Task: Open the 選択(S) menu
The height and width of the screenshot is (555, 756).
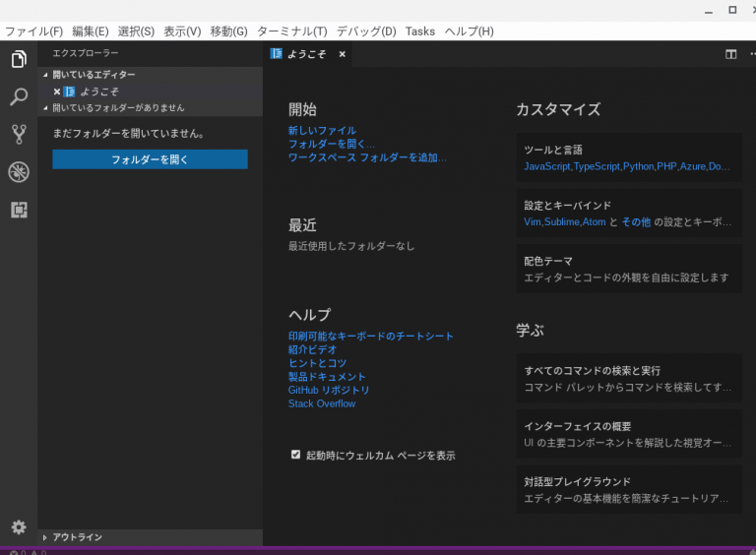Action: [x=136, y=31]
